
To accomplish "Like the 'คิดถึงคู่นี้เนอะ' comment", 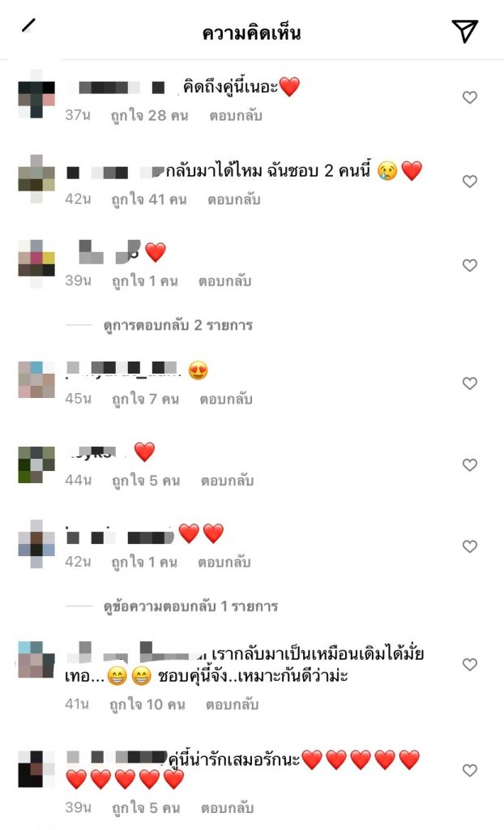I will point(470,97).
